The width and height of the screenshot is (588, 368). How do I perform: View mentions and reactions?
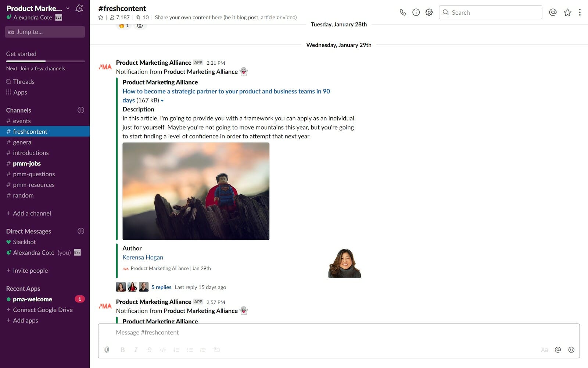(x=553, y=12)
